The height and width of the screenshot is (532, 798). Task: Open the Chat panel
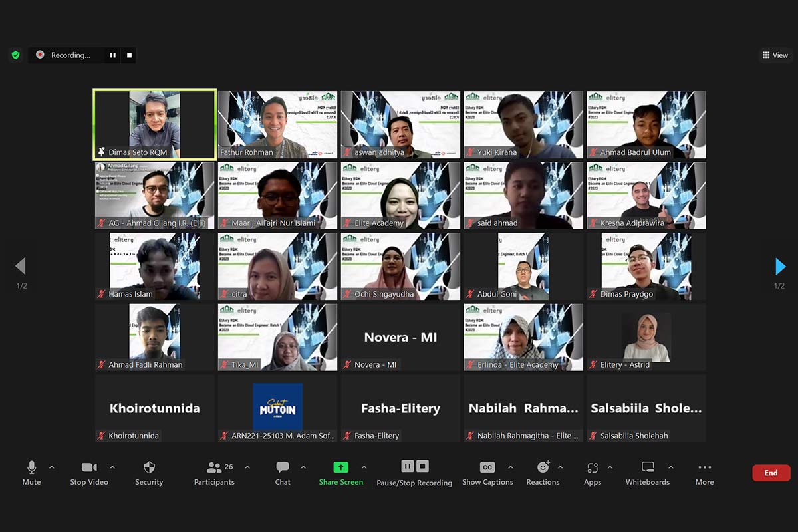click(283, 467)
